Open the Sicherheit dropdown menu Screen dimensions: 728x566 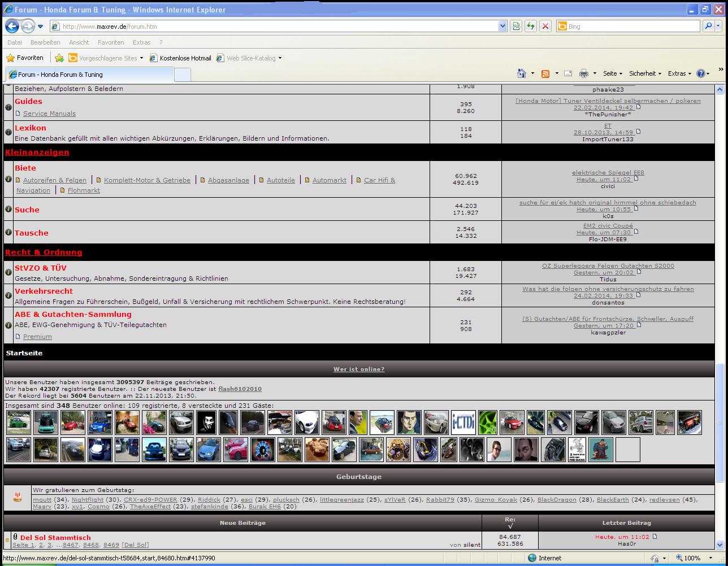tap(644, 73)
